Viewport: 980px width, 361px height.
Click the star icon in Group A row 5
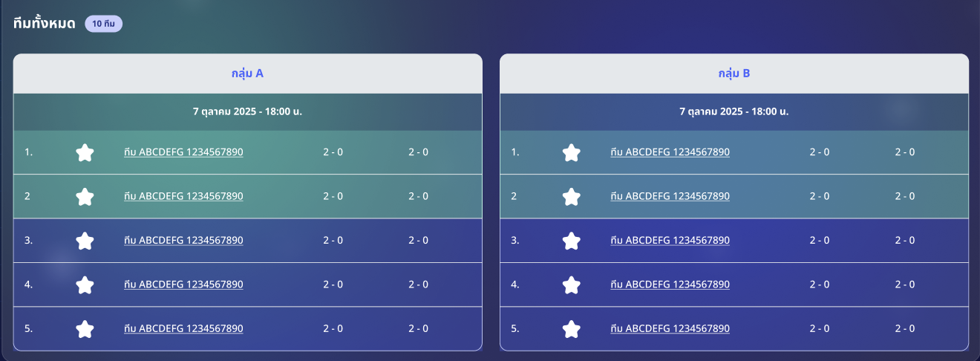point(85,329)
